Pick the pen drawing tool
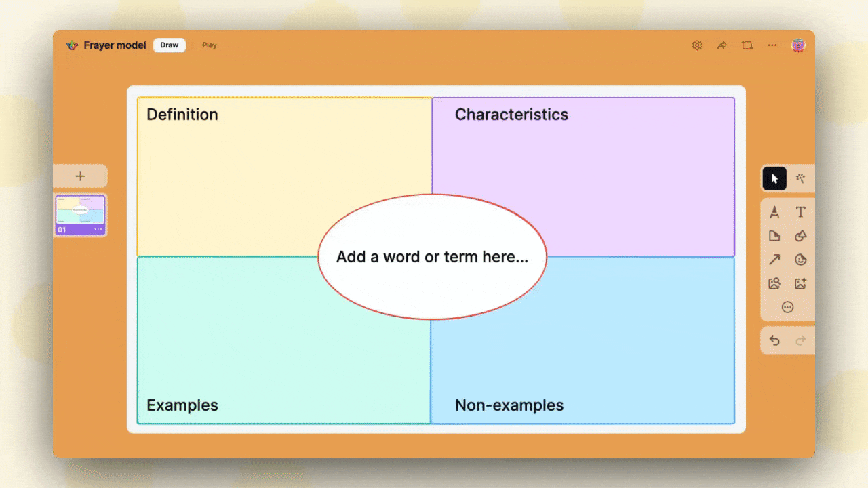This screenshot has width=868, height=488. pyautogui.click(x=774, y=212)
